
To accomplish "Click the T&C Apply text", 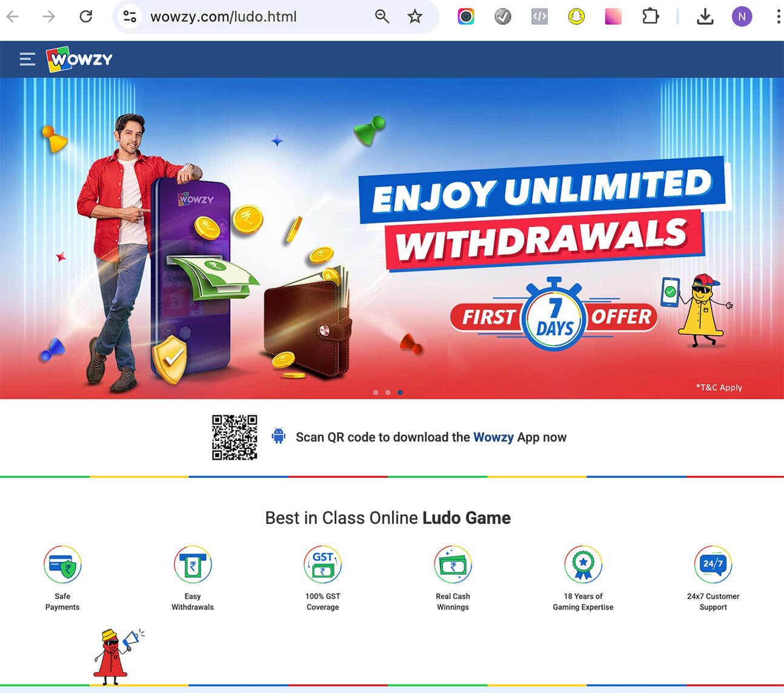I will coord(719,388).
